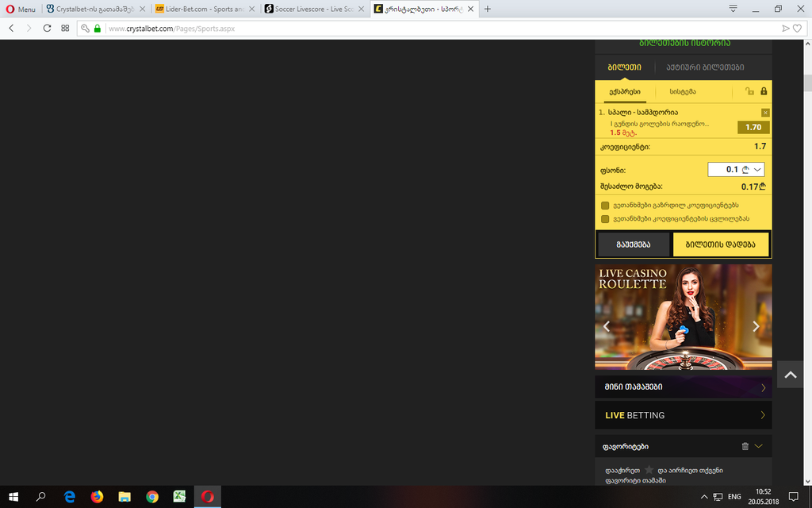Open a new browser tab
The height and width of the screenshot is (508, 812).
[x=488, y=9]
